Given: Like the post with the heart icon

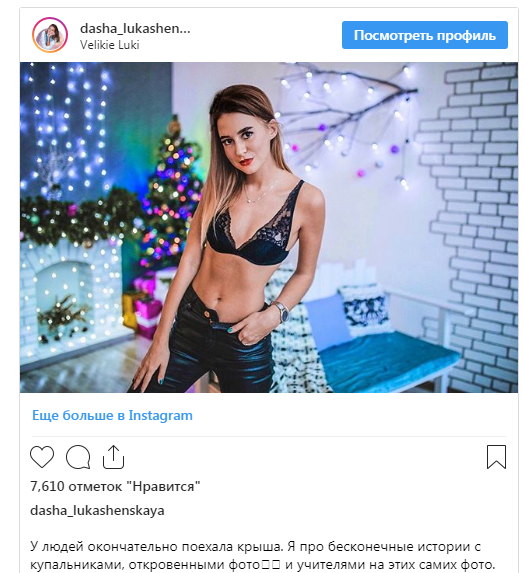Looking at the screenshot, I should click(x=42, y=457).
